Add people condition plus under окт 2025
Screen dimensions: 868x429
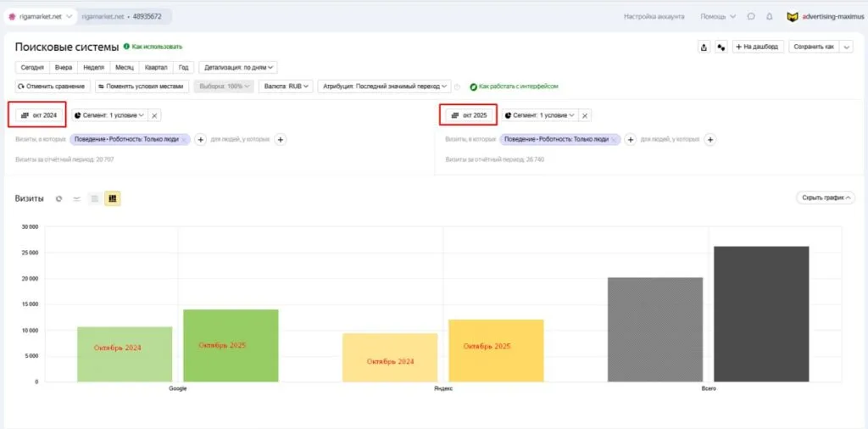click(x=710, y=140)
